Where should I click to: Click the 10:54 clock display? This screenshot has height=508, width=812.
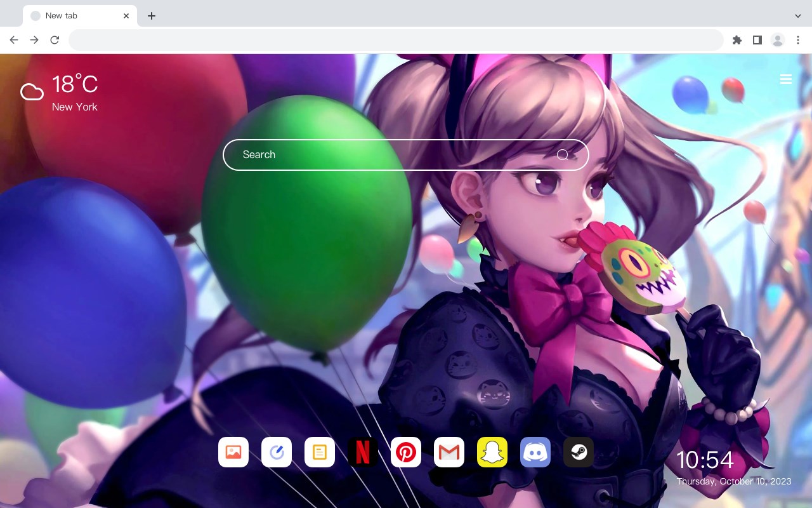(x=705, y=460)
